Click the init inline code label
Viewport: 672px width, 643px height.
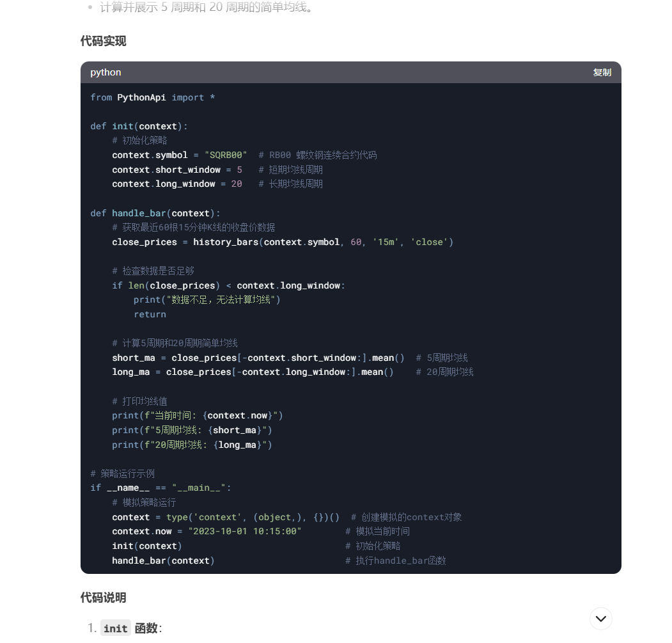[x=116, y=628]
